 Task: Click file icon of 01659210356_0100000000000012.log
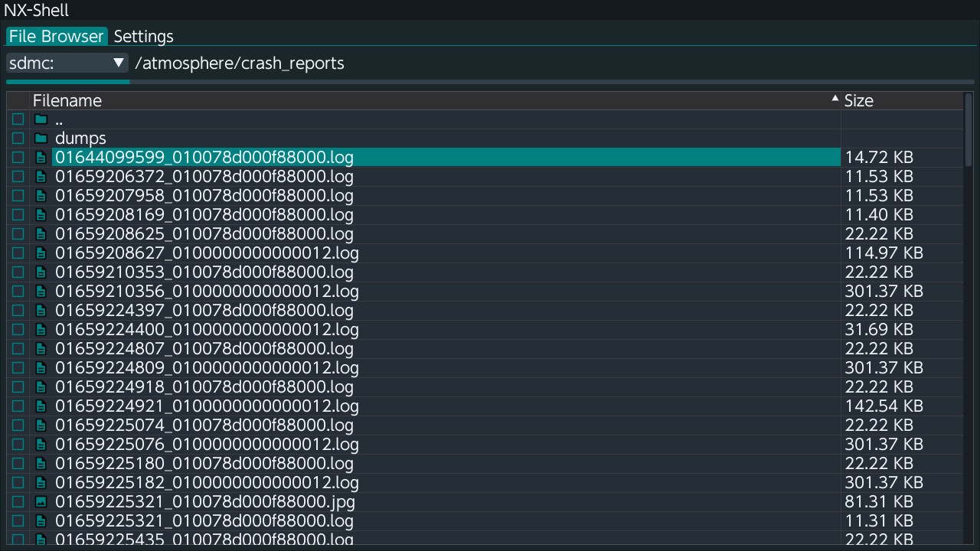click(x=41, y=292)
